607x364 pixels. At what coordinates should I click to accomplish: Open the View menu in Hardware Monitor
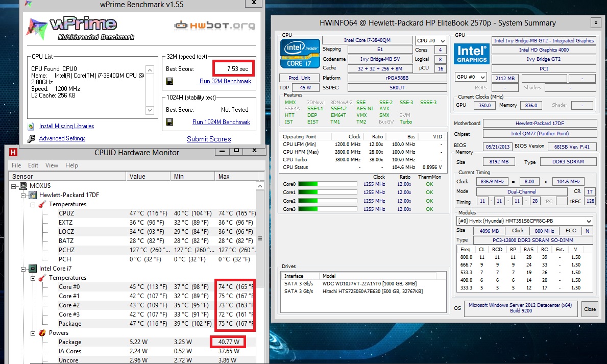point(52,165)
